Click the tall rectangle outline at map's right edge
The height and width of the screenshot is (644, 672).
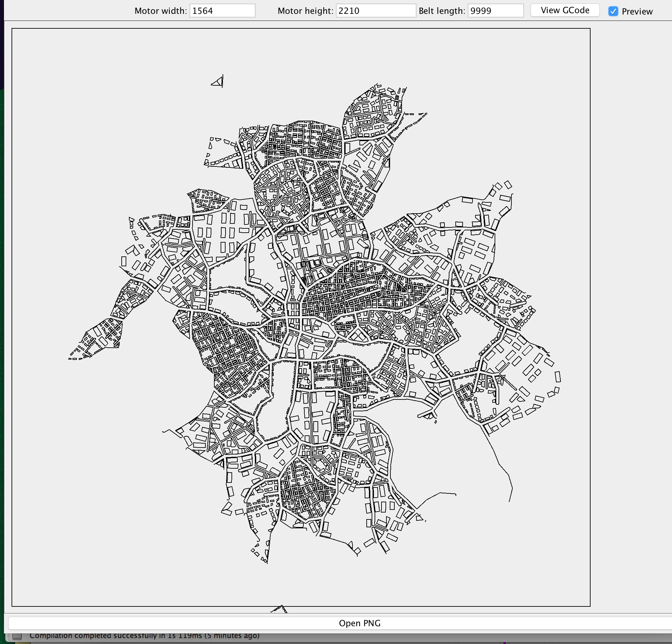point(558,377)
